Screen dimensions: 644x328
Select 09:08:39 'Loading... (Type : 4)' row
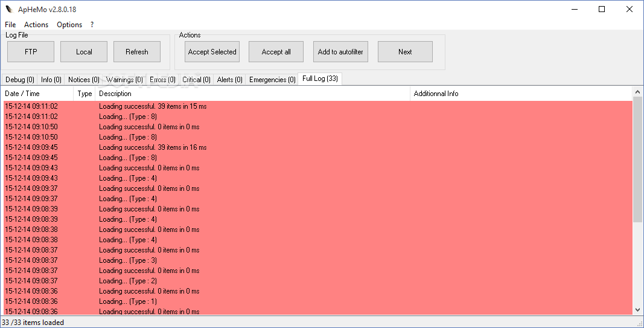[x=318, y=219]
